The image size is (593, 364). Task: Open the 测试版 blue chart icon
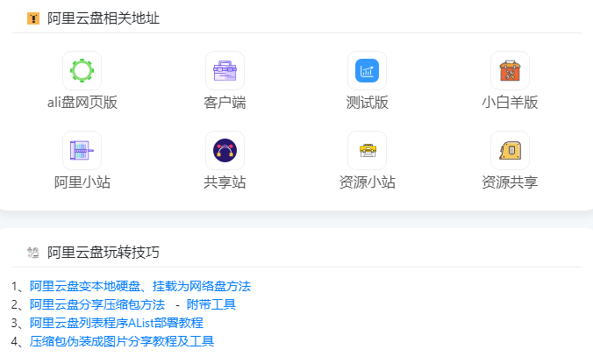pyautogui.click(x=368, y=71)
